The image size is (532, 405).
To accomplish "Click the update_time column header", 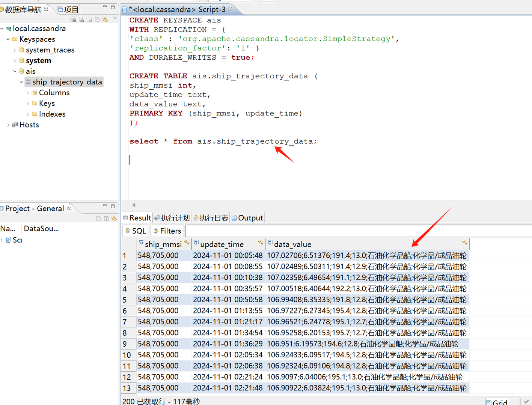I will (229, 244).
